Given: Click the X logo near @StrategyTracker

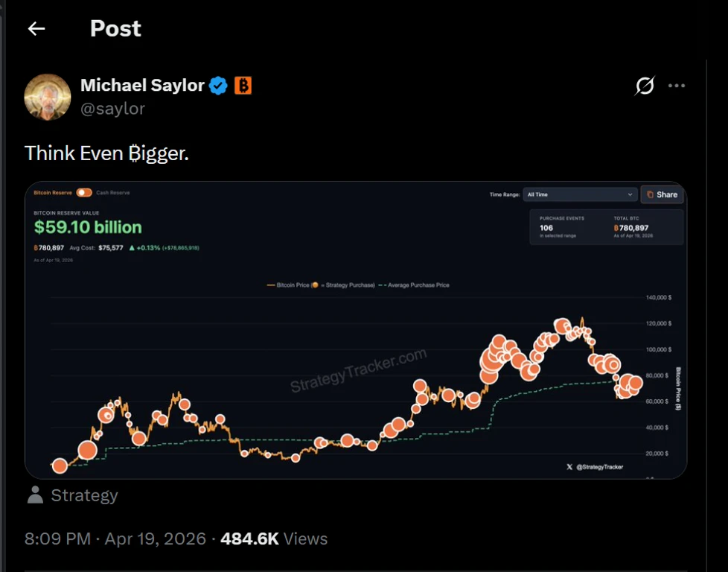Looking at the screenshot, I should pos(569,467).
